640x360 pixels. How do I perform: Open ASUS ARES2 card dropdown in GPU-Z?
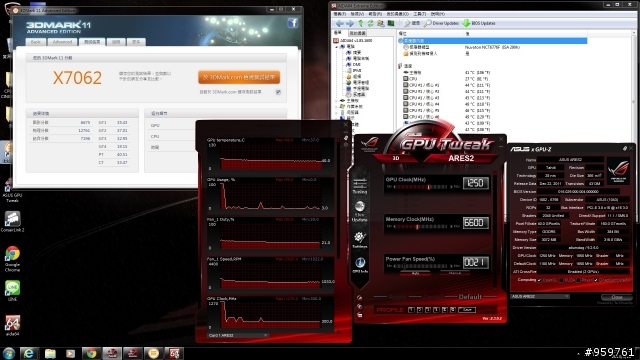(x=540, y=296)
